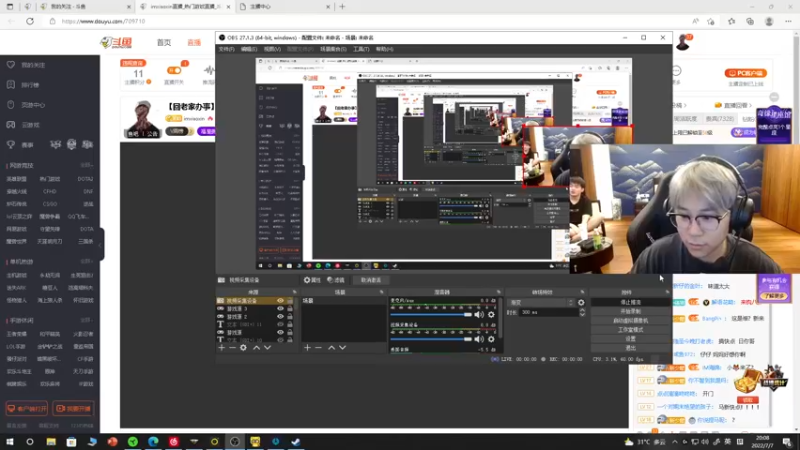Show hidden system tray icons chevron
Viewport: 800px width, 450px height.
click(x=674, y=442)
